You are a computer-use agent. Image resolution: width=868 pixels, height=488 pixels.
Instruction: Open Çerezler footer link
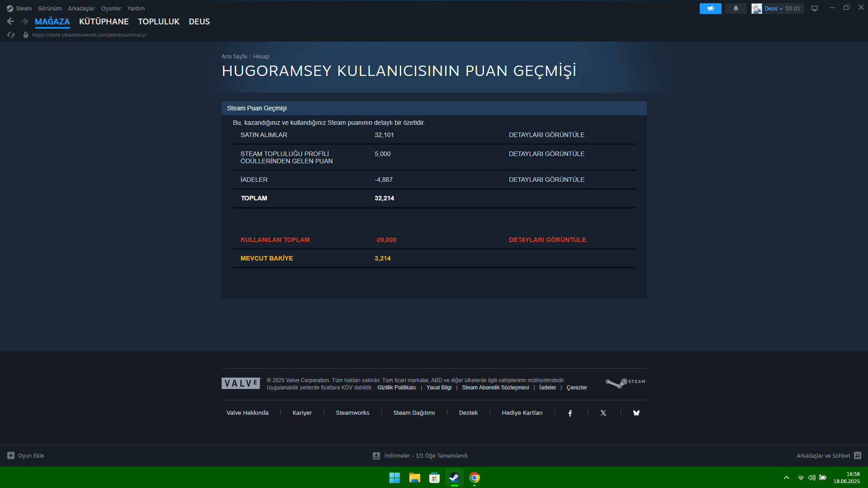click(x=577, y=388)
